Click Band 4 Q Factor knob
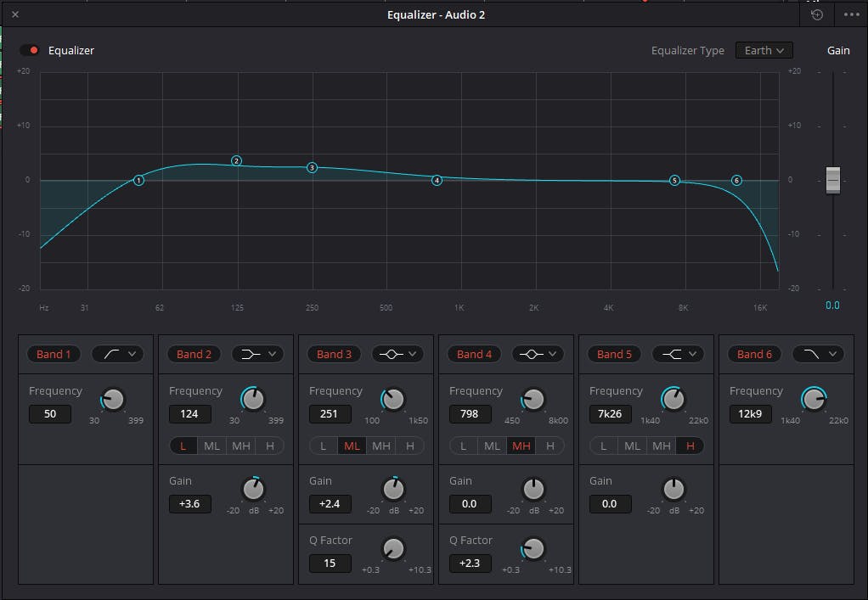Image resolution: width=868 pixels, height=600 pixels. pos(533,548)
